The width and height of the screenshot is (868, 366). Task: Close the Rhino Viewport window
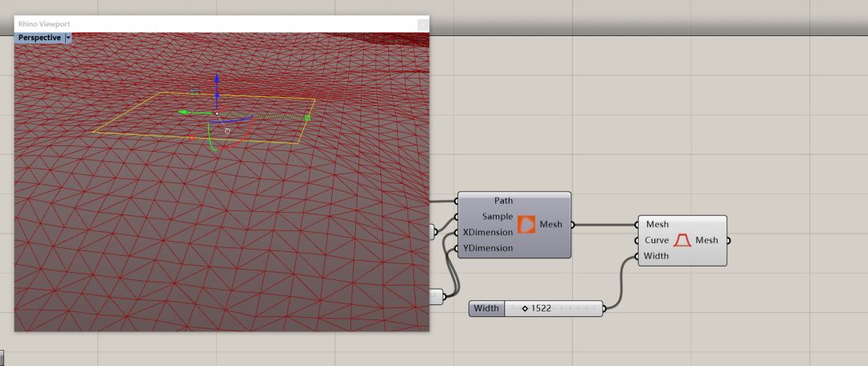tap(422, 24)
